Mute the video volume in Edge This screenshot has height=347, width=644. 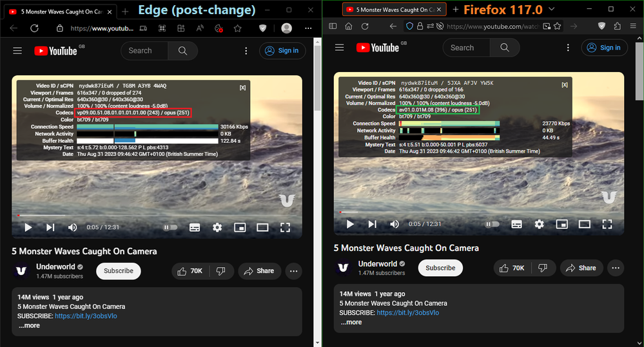click(x=72, y=227)
